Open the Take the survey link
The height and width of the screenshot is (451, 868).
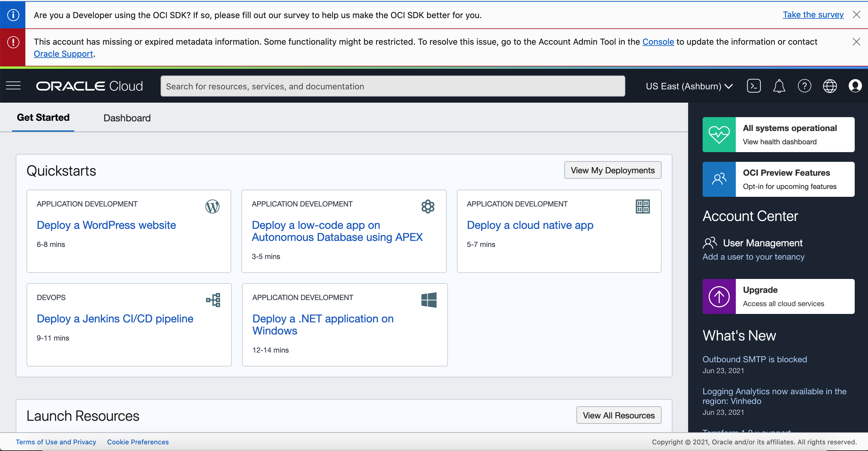(813, 14)
